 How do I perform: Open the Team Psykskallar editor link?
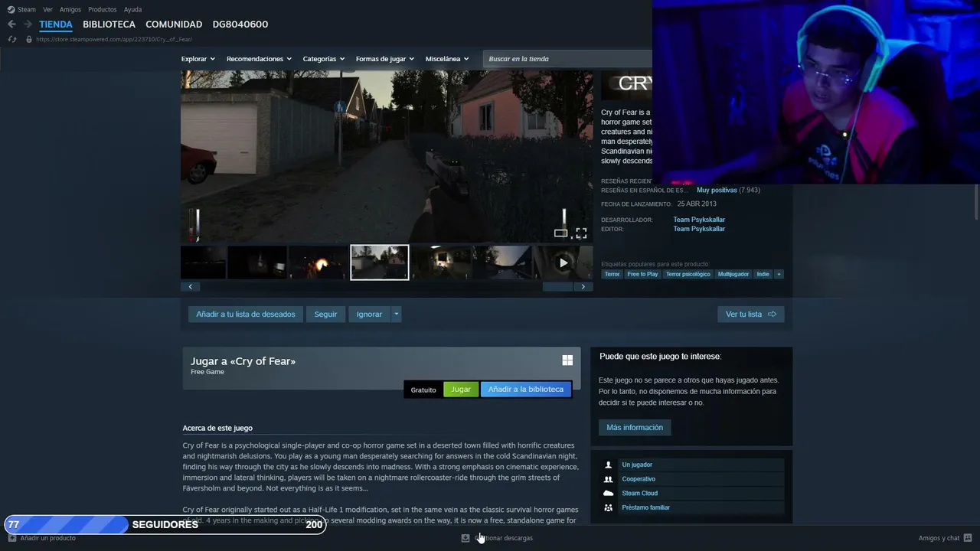[699, 229]
